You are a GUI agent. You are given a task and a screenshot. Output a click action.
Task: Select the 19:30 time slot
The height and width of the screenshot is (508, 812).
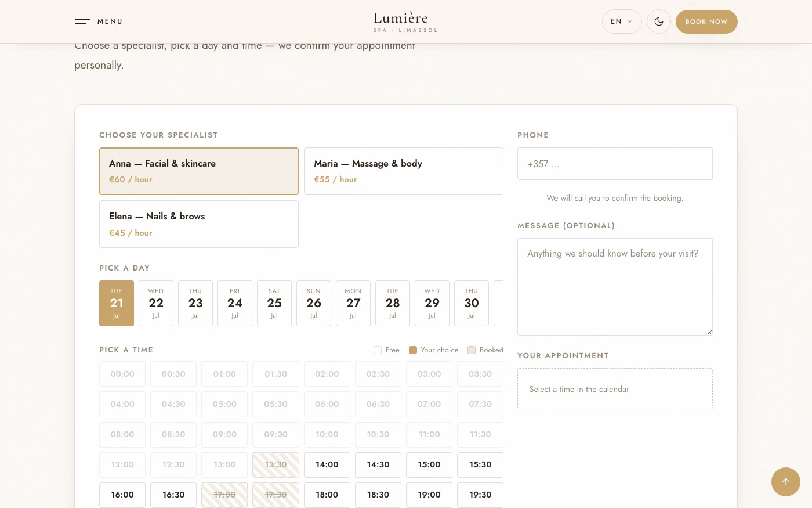coord(480,495)
